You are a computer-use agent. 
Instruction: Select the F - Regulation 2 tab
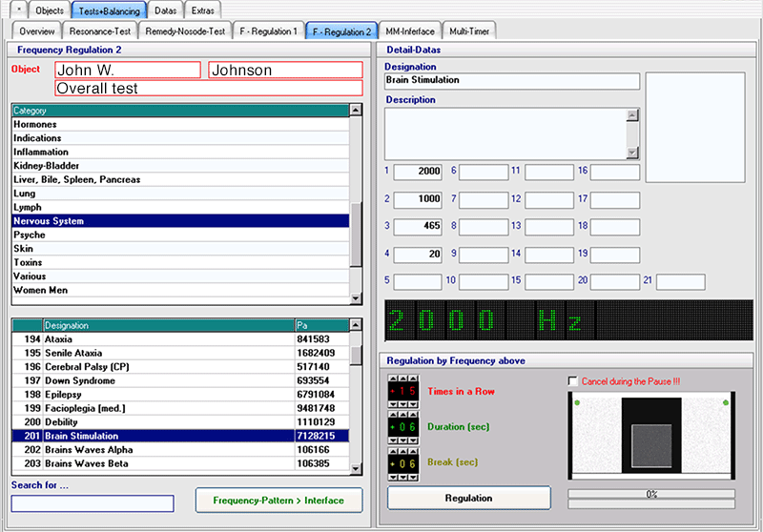click(342, 31)
